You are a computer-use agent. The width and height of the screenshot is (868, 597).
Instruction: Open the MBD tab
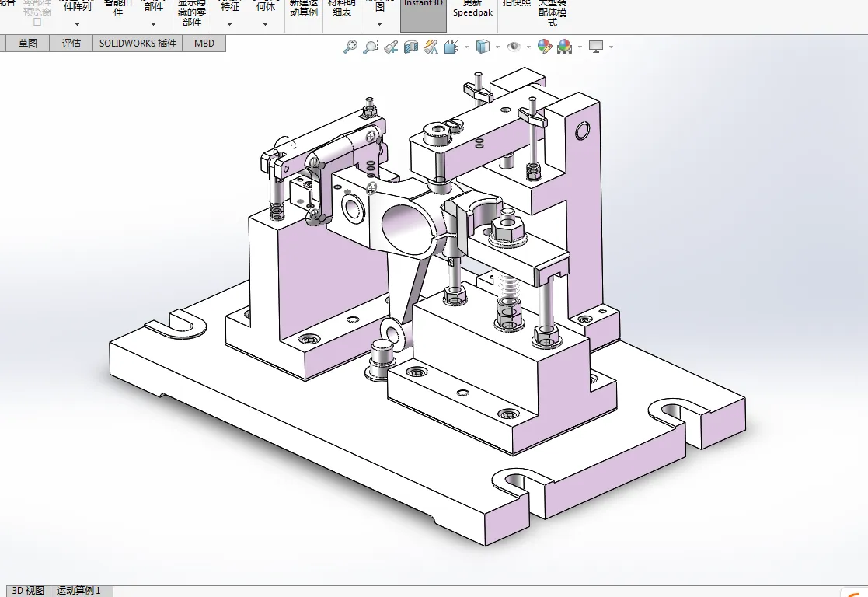(204, 43)
